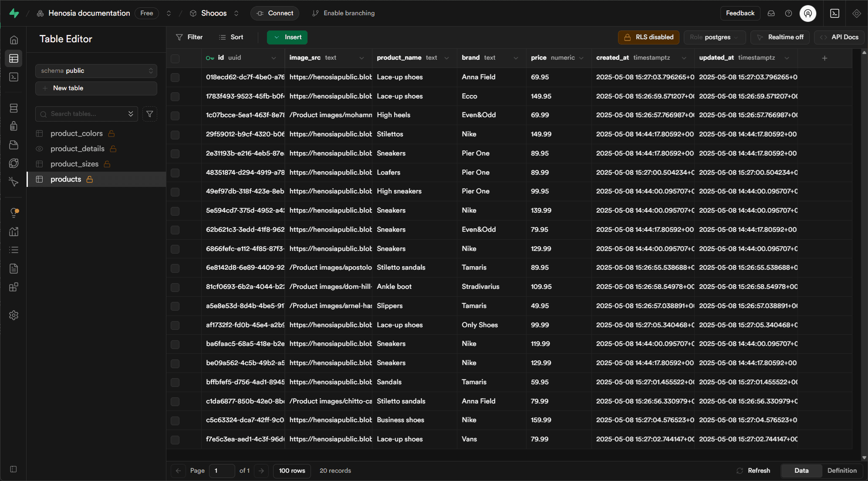Image resolution: width=868 pixels, height=481 pixels.
Task: Click the Sort button
Action: [x=231, y=37]
